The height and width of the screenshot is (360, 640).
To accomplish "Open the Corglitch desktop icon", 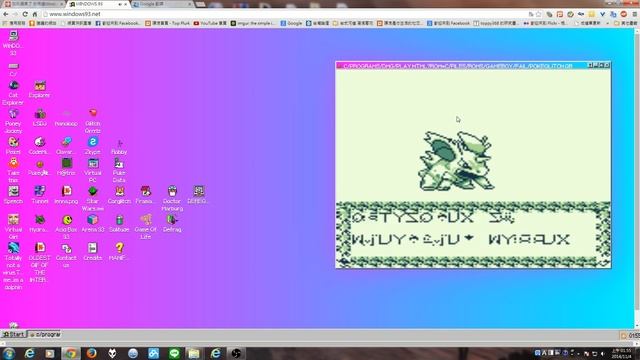I will pyautogui.click(x=119, y=195).
